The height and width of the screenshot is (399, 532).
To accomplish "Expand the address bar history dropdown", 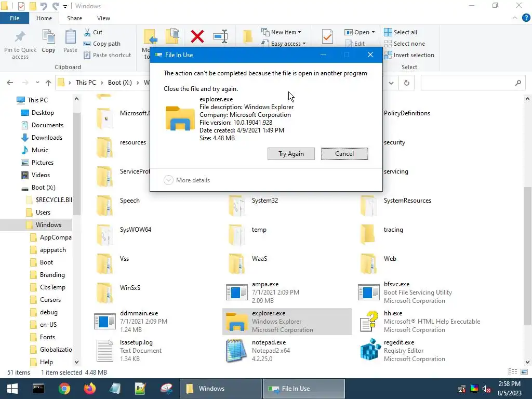I will [x=391, y=83].
